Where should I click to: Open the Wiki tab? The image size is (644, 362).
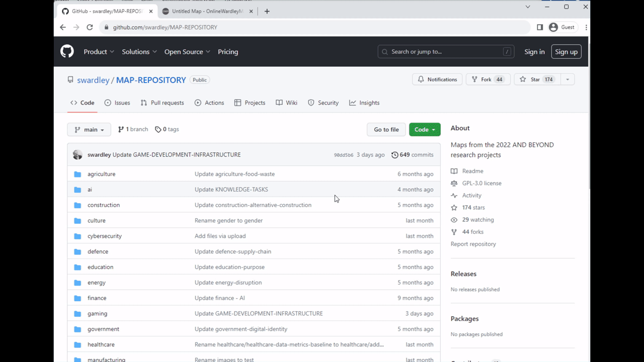pyautogui.click(x=287, y=103)
